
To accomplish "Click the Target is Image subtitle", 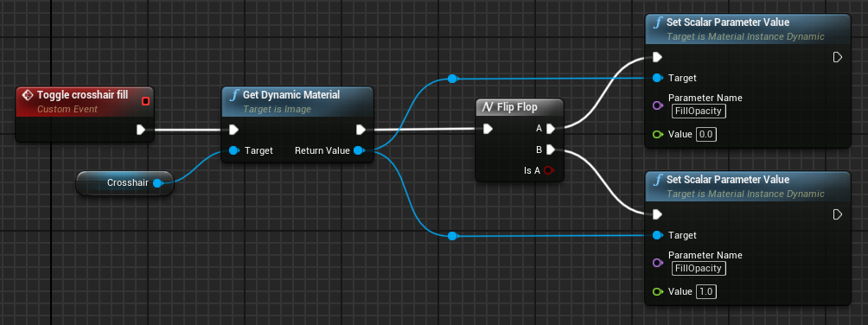I will coord(277,110).
